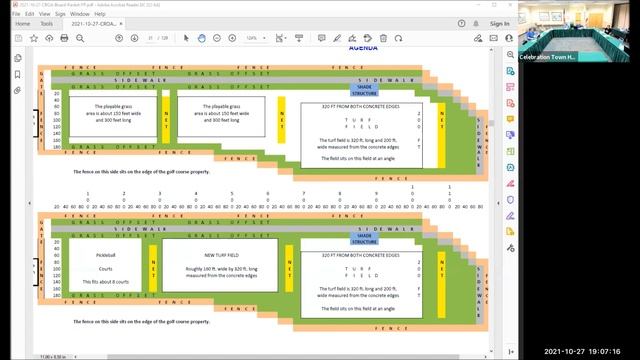Screen dimensions: 640x360
Task: Open the page thumbnails panel
Action: pyautogui.click(x=18, y=58)
